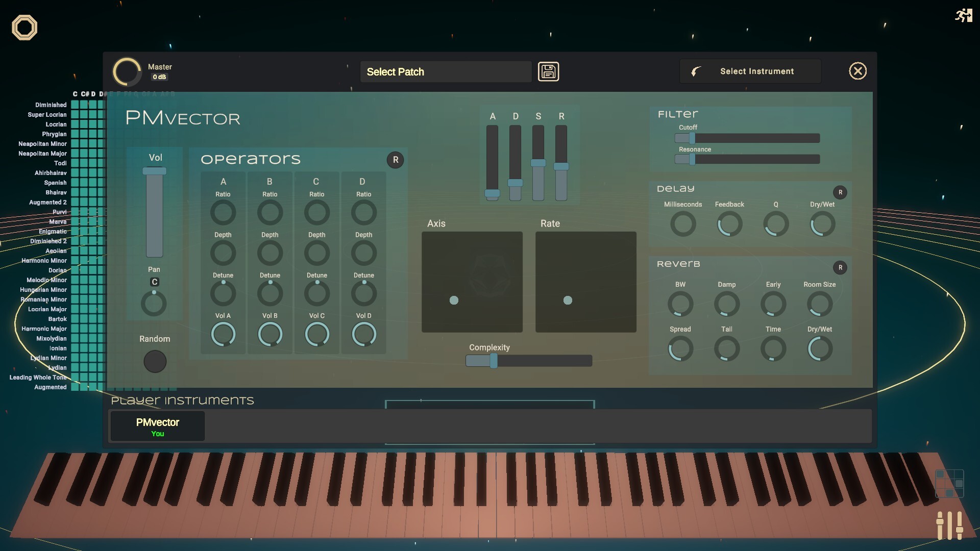980x551 pixels.
Task: Click the R randomize button in Reverb panel
Action: (x=841, y=267)
